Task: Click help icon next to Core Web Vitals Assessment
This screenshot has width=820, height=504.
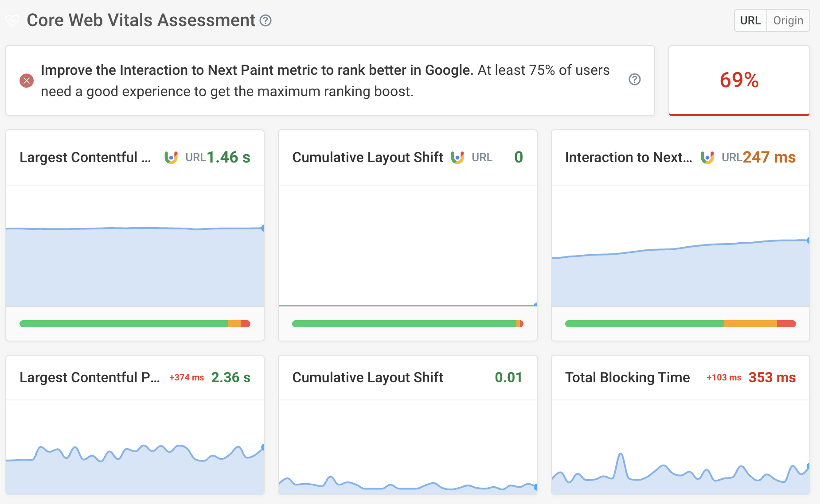Action: [x=266, y=20]
